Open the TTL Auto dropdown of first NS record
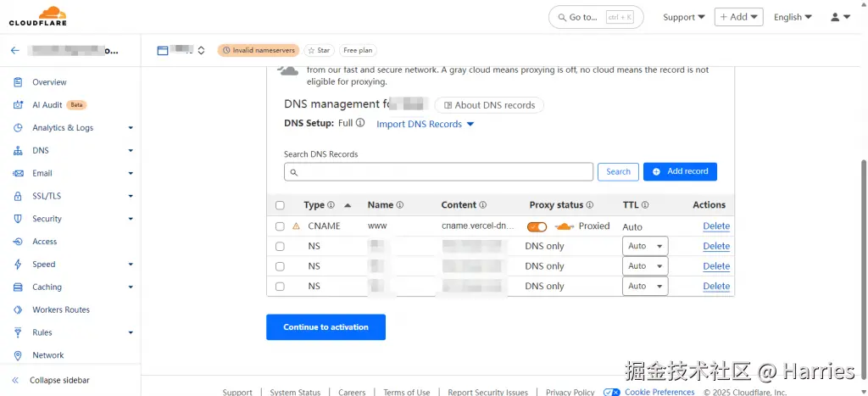The image size is (868, 396). point(645,246)
